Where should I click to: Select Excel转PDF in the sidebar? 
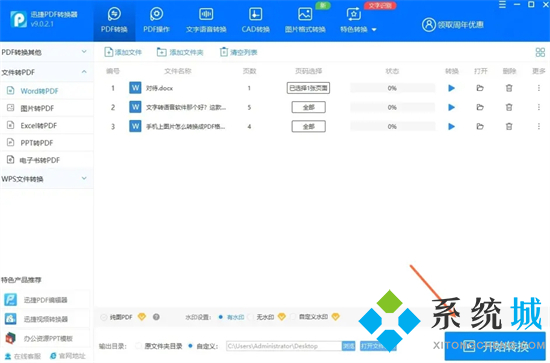pos(46,126)
